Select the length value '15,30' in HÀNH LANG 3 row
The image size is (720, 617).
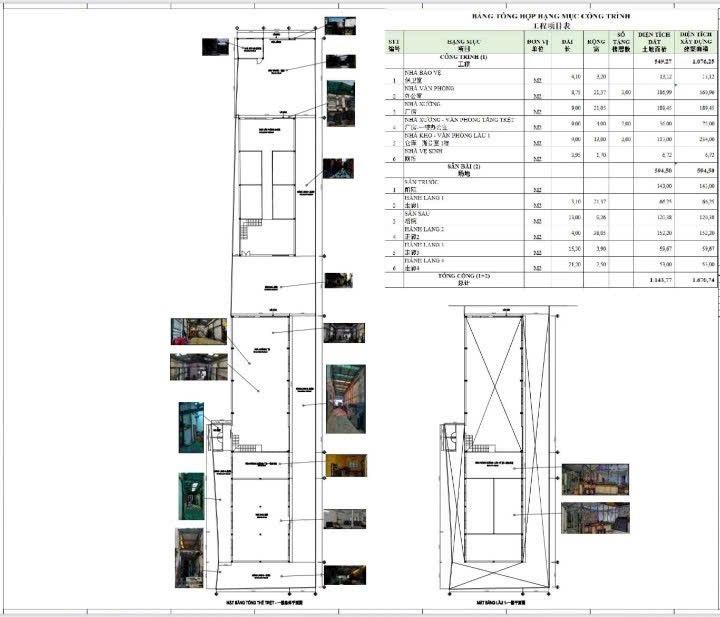(x=575, y=249)
